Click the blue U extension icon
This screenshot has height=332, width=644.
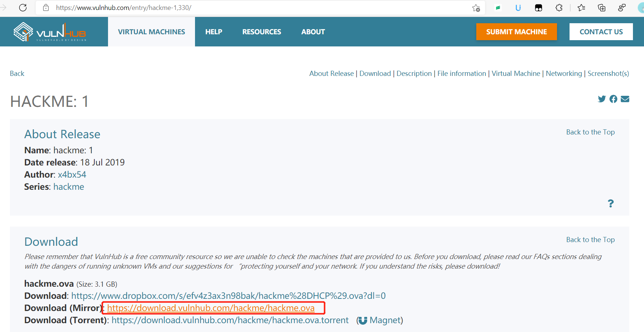click(x=518, y=8)
